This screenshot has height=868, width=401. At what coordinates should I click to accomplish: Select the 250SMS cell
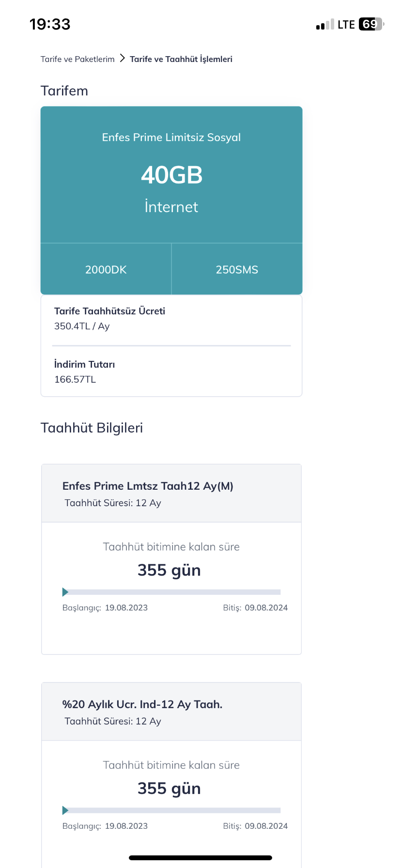237,269
